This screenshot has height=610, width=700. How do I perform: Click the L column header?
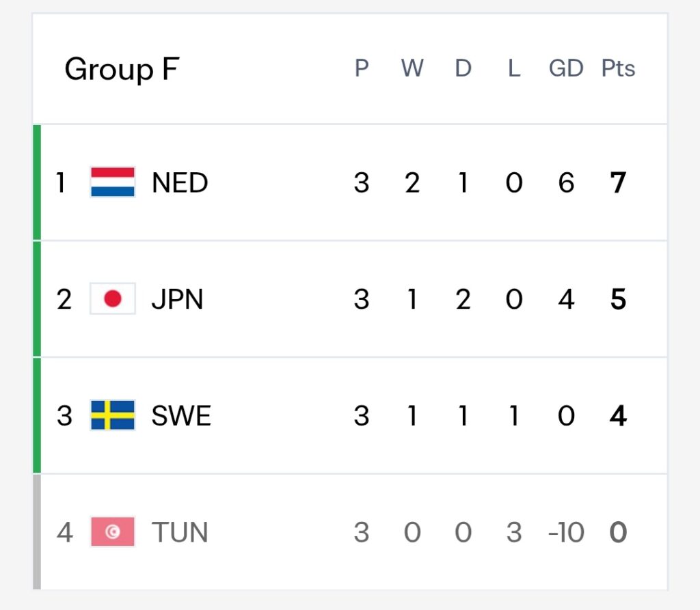pyautogui.click(x=514, y=68)
